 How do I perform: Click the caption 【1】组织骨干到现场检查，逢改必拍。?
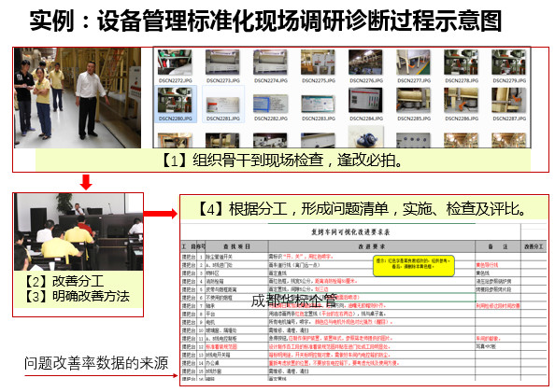pyautogui.click(x=282, y=161)
